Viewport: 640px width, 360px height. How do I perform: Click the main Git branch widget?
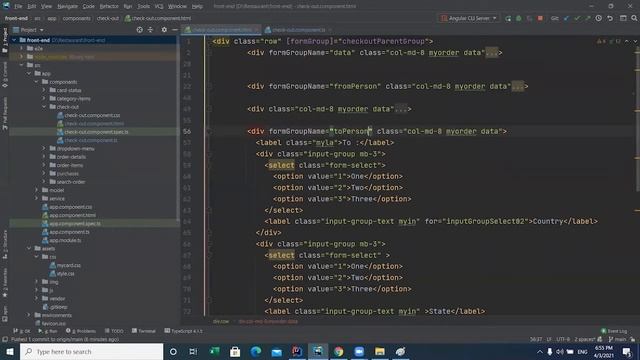coord(617,339)
